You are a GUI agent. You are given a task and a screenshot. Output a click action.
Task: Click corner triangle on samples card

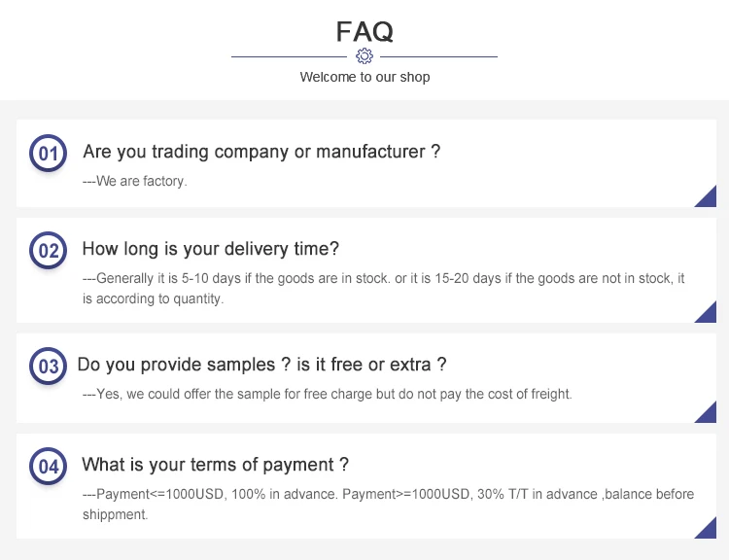[x=709, y=414]
